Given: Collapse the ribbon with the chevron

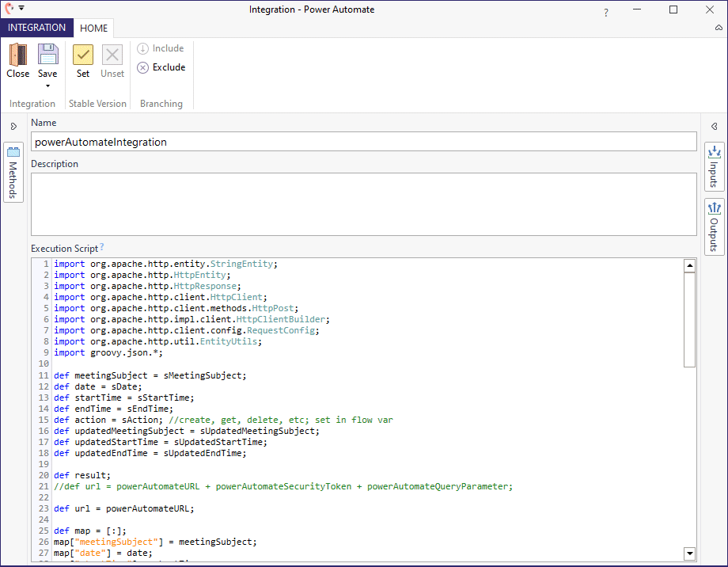Looking at the screenshot, I should point(719,28).
